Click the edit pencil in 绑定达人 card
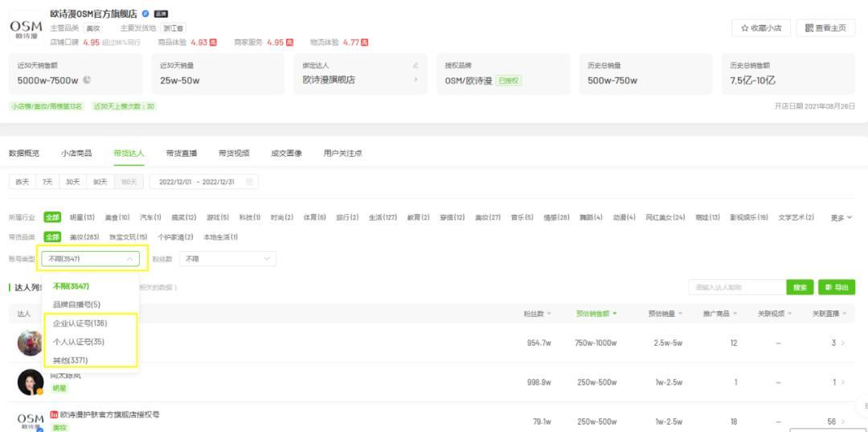The width and height of the screenshot is (868, 432). pyautogui.click(x=416, y=65)
